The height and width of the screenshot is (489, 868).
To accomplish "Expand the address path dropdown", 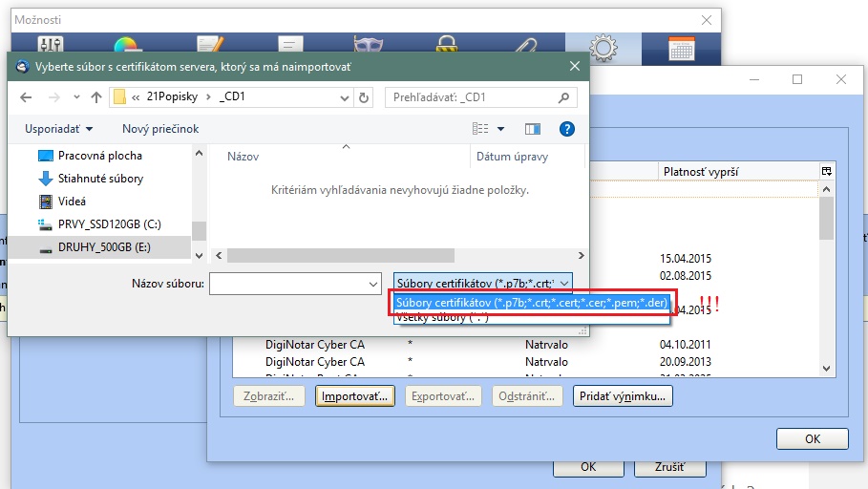I will (345, 98).
